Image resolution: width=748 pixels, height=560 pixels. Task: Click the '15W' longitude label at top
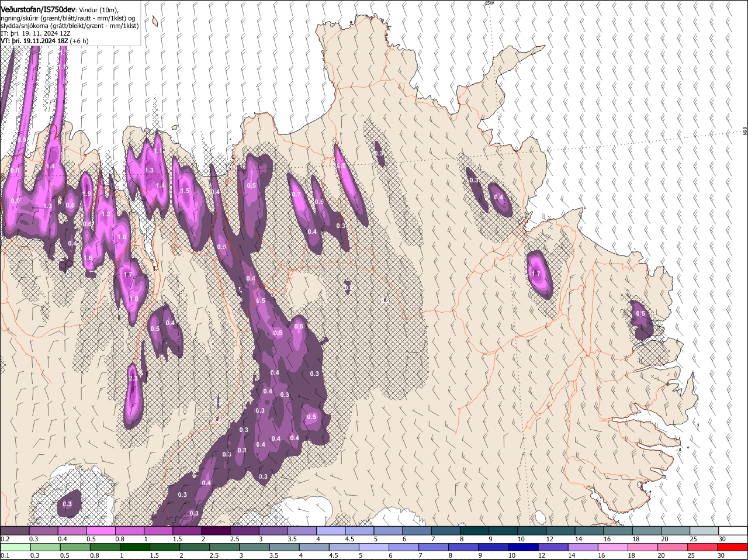pyautogui.click(x=489, y=3)
